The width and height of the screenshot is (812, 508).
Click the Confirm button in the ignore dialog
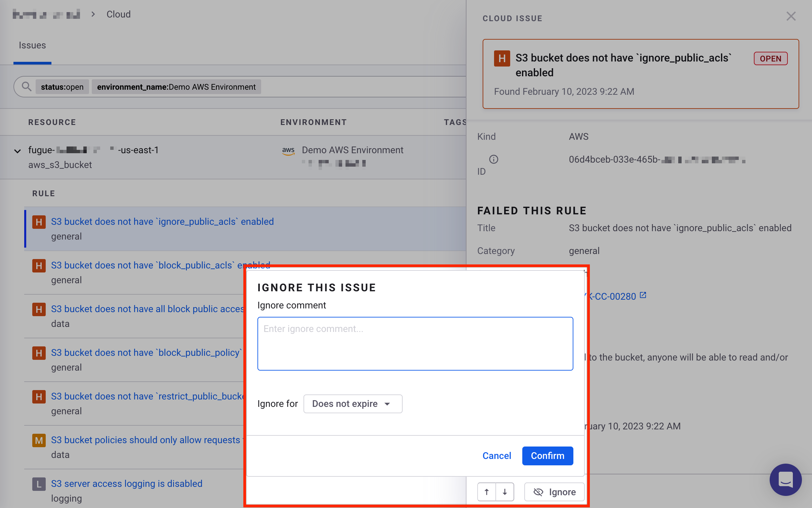[x=547, y=456]
